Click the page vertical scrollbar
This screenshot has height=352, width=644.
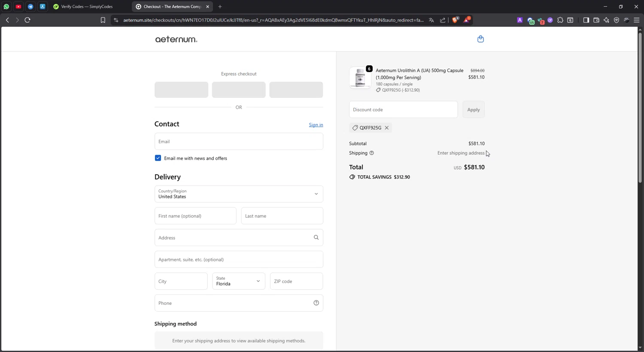click(x=640, y=107)
